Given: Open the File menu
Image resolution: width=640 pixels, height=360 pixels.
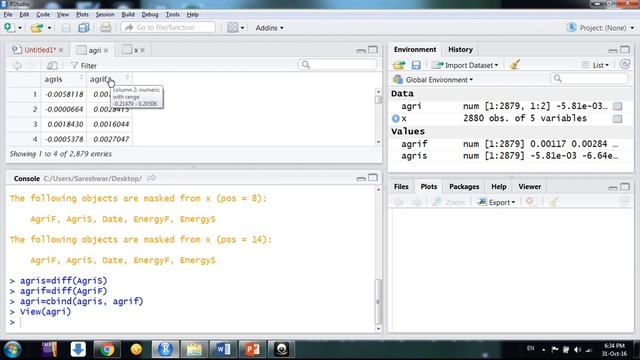Looking at the screenshot, I should (x=8, y=14).
